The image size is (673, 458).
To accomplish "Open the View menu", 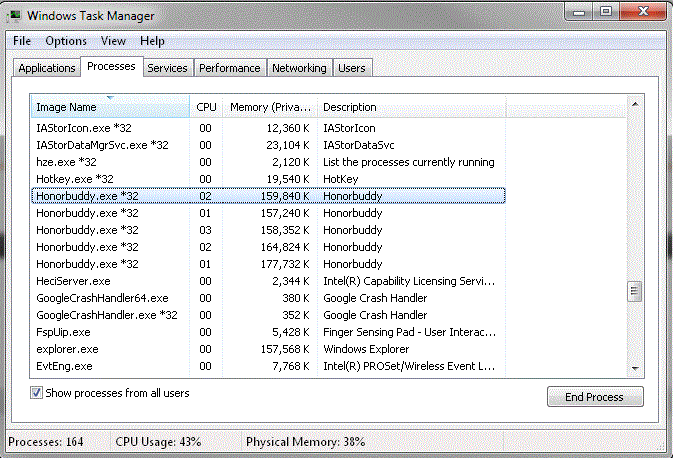I will [x=113, y=41].
